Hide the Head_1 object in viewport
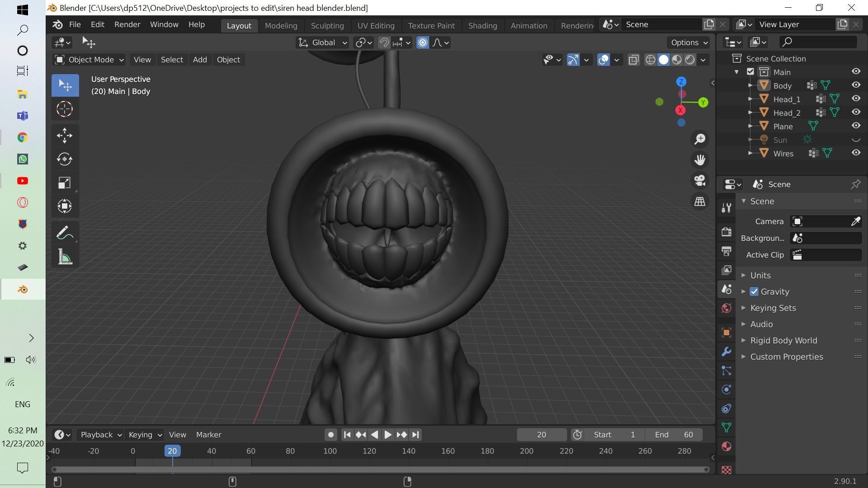 pyautogui.click(x=856, y=99)
